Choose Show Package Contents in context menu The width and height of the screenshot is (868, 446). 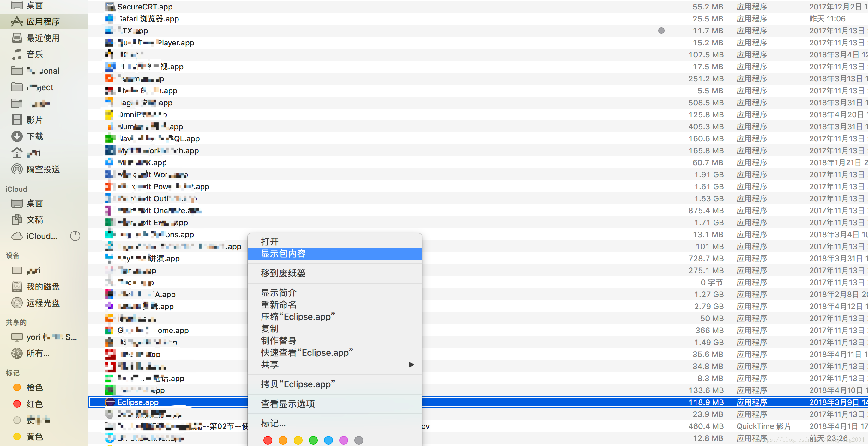pos(283,254)
